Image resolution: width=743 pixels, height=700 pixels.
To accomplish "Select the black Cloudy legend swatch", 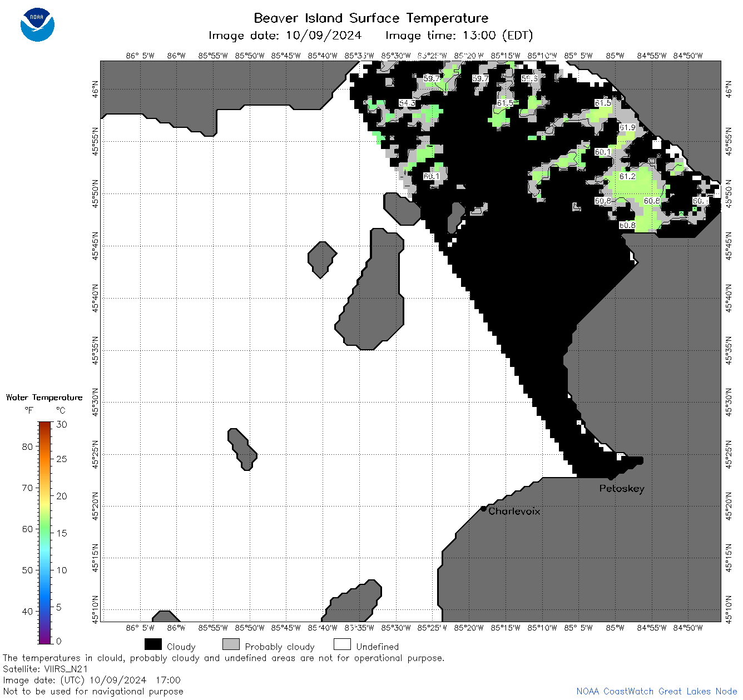I will tap(153, 644).
